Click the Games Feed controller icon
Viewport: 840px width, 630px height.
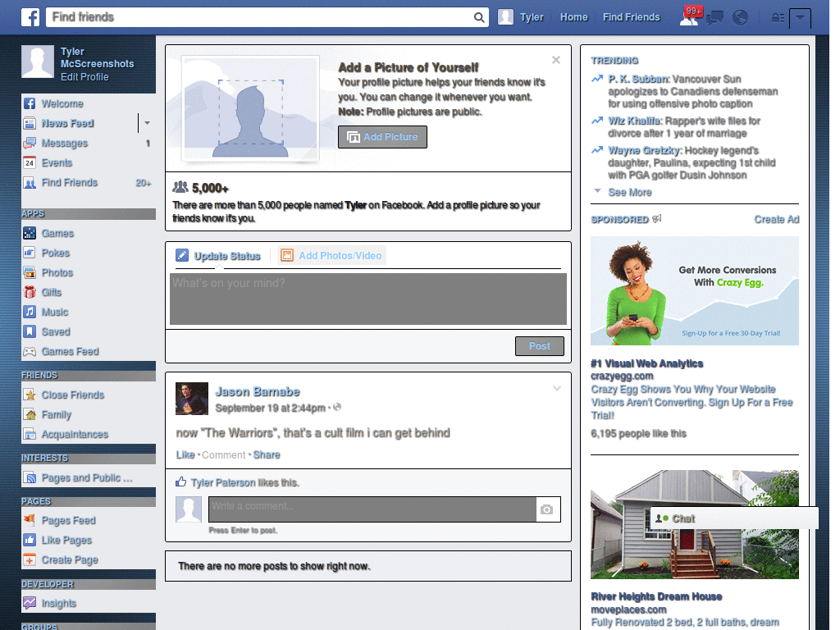point(30,351)
